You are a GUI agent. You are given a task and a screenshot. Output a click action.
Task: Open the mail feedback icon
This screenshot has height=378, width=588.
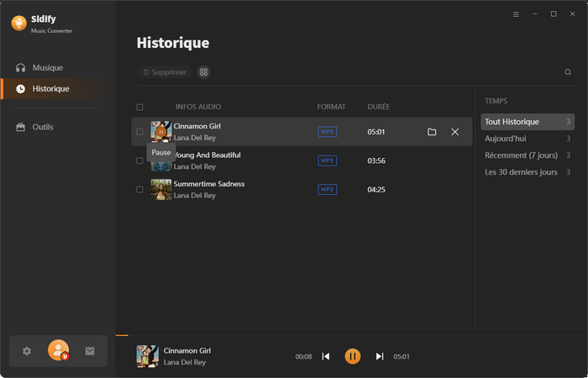[90, 351]
